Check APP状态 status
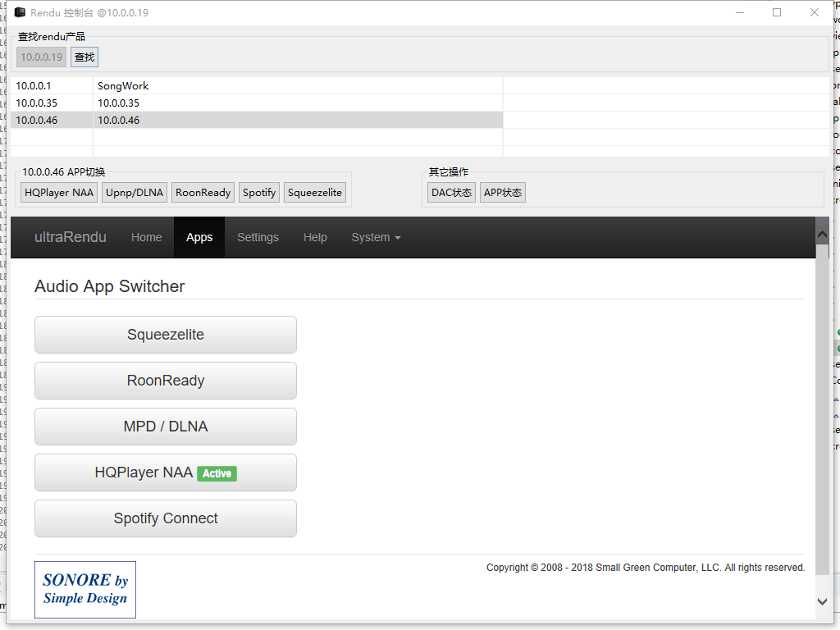 click(x=503, y=192)
